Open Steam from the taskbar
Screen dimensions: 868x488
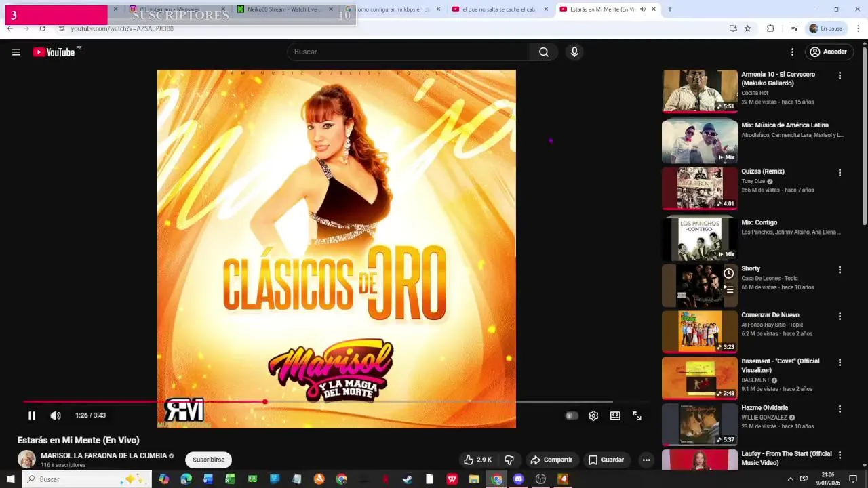407,479
